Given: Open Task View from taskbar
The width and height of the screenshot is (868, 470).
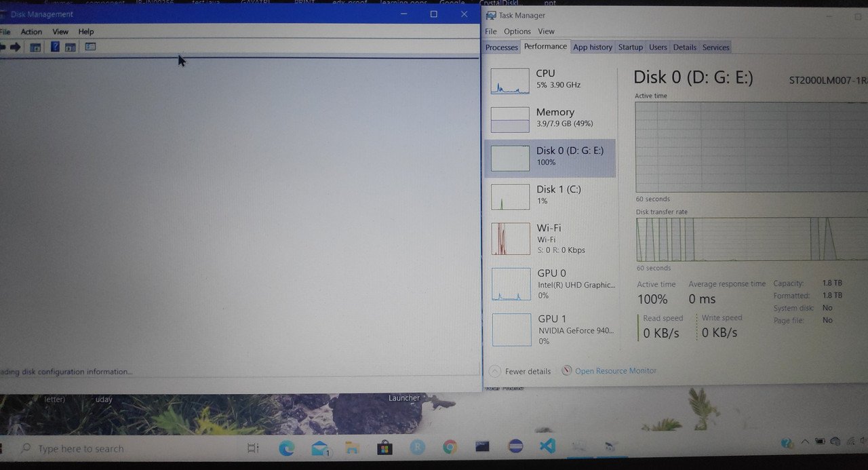Looking at the screenshot, I should coord(253,448).
